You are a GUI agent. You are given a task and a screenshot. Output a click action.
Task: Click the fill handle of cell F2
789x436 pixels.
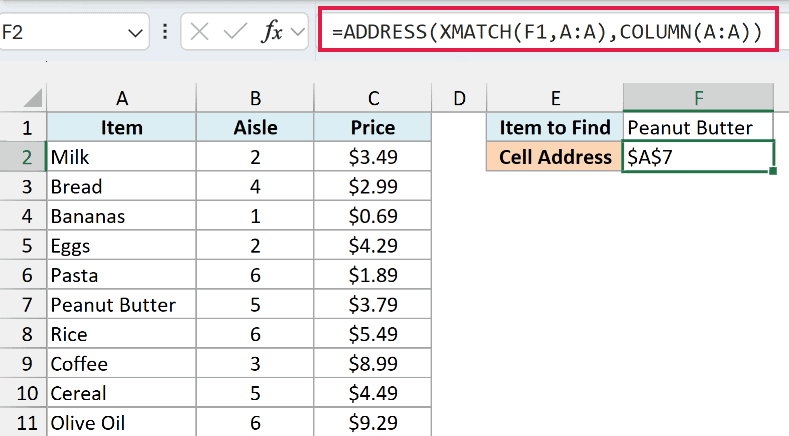point(773,171)
